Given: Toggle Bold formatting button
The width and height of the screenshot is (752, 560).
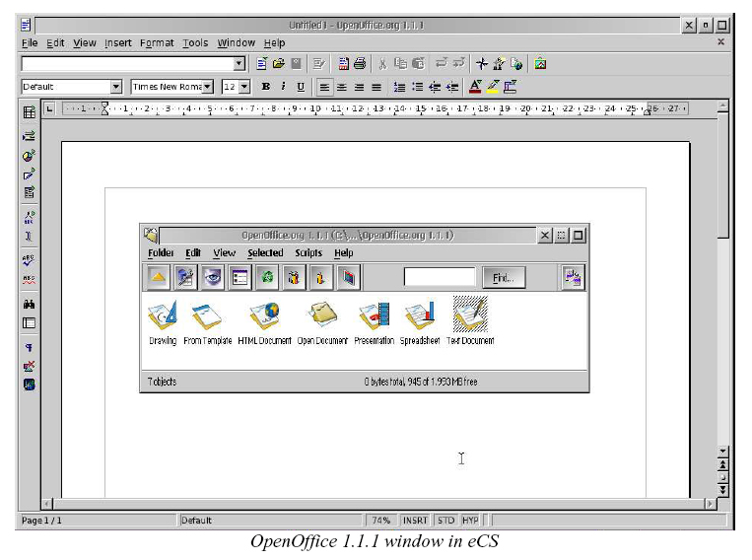Looking at the screenshot, I should (266, 87).
